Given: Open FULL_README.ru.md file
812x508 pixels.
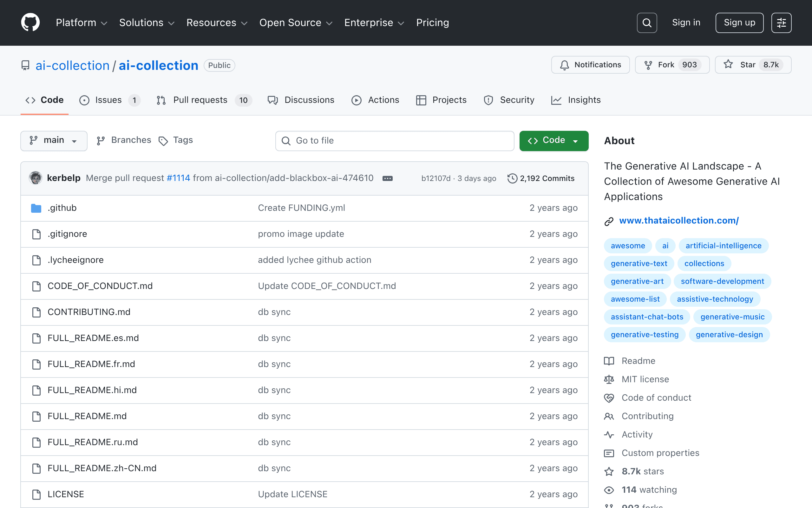Looking at the screenshot, I should [93, 442].
